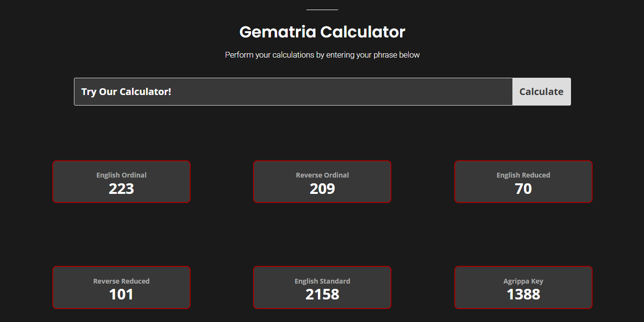Click the Calculate button
Viewport: 644px width, 322px height.
point(541,92)
